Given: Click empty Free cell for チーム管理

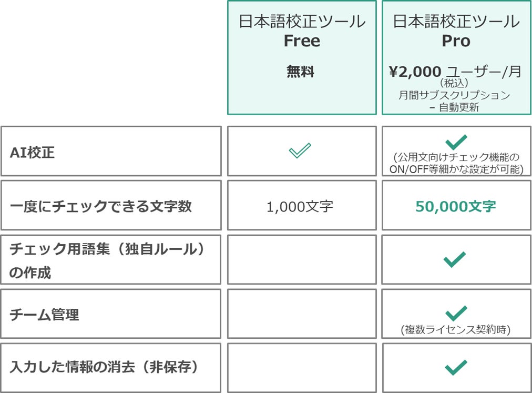Looking at the screenshot, I should point(302,314).
